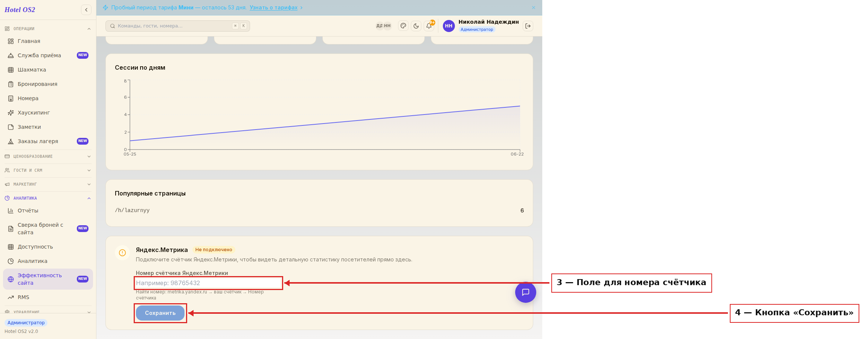Click the commands and guests search box
This screenshot has width=868, height=339.
pyautogui.click(x=178, y=26)
